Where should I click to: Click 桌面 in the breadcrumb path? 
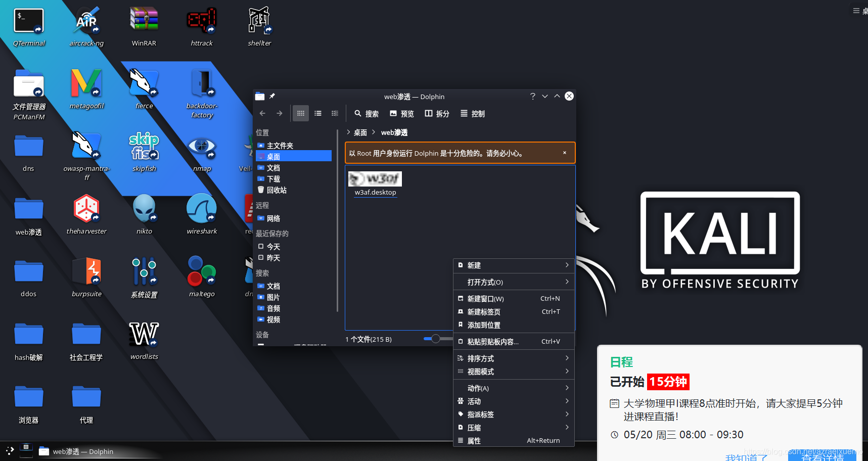point(360,132)
